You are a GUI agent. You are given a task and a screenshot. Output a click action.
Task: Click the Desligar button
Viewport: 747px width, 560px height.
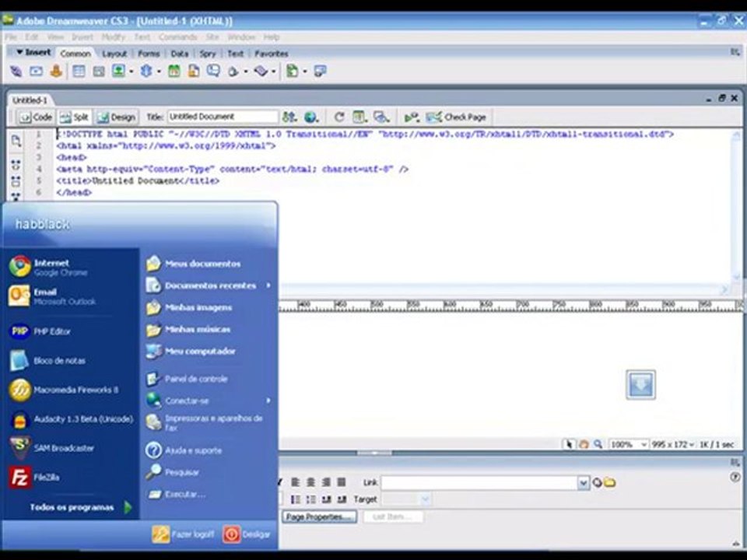tap(247, 534)
